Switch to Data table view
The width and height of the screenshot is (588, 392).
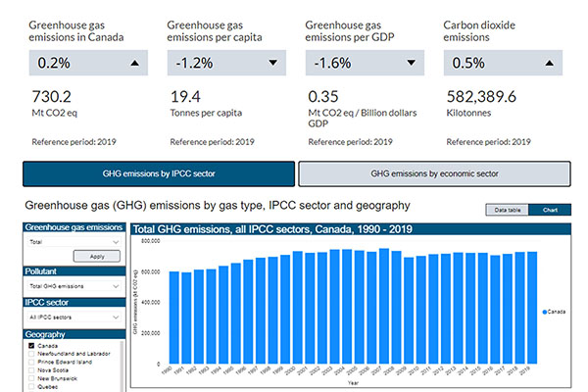tap(508, 210)
